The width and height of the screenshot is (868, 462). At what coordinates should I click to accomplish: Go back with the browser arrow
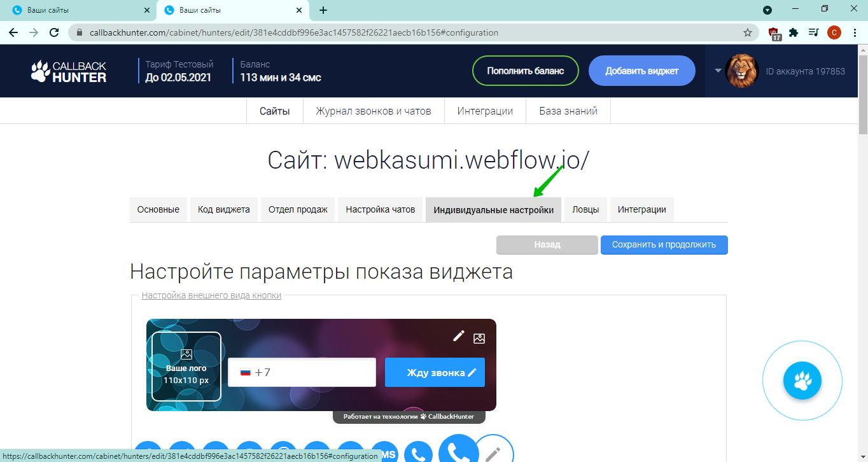pos(13,32)
